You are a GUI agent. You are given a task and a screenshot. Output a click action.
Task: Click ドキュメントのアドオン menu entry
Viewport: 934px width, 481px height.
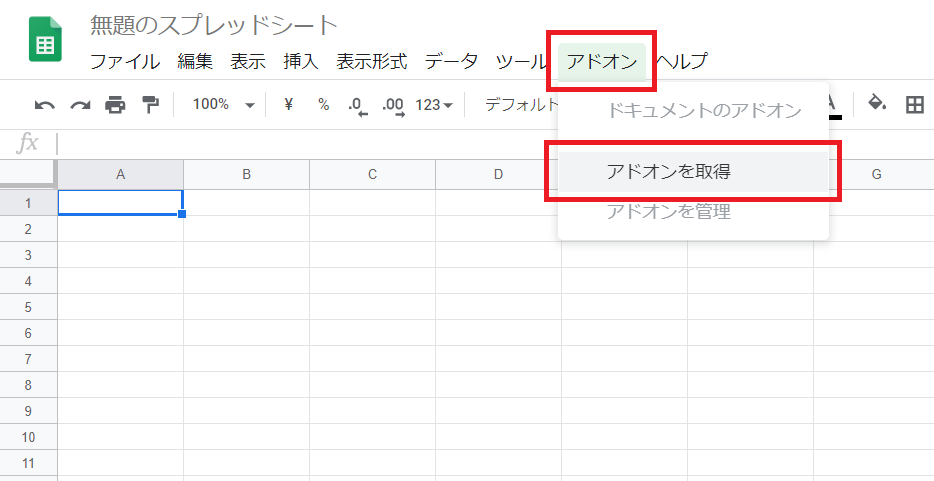coord(693,110)
